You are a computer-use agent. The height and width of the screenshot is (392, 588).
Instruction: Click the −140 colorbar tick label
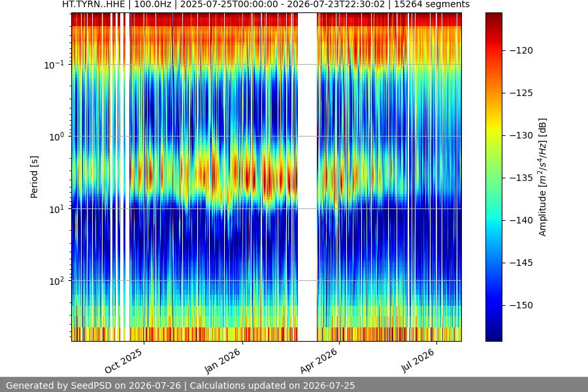pyautogui.click(x=521, y=220)
